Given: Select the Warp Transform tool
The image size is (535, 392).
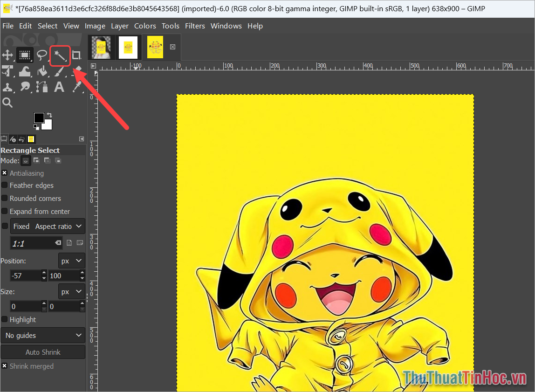Looking at the screenshot, I should tap(25, 71).
